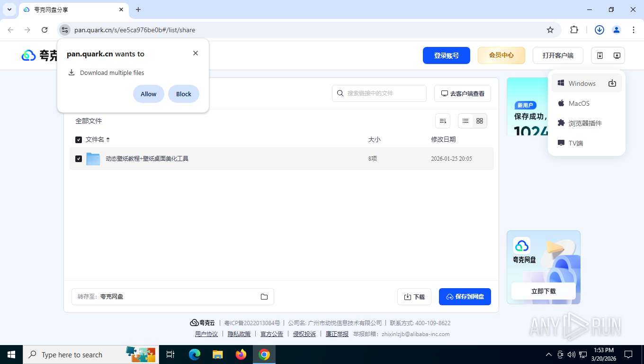Screen dimensions: 644x364
Task: Click the 修改日期 column header
Action: pyautogui.click(x=443, y=140)
